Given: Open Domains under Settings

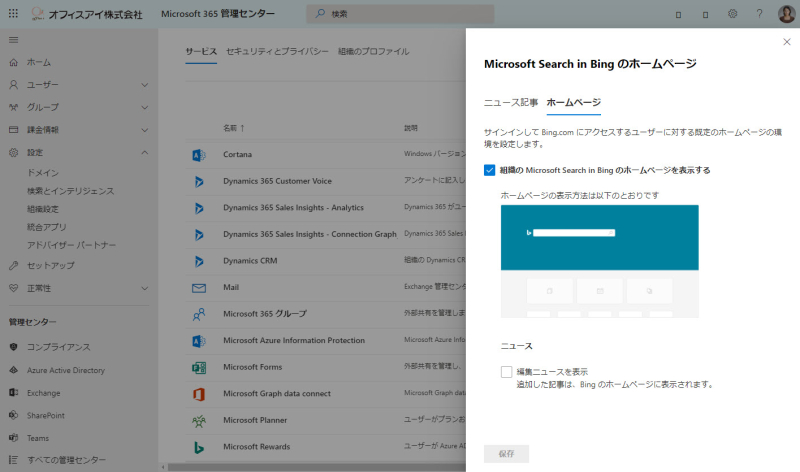Looking at the screenshot, I should (x=43, y=172).
